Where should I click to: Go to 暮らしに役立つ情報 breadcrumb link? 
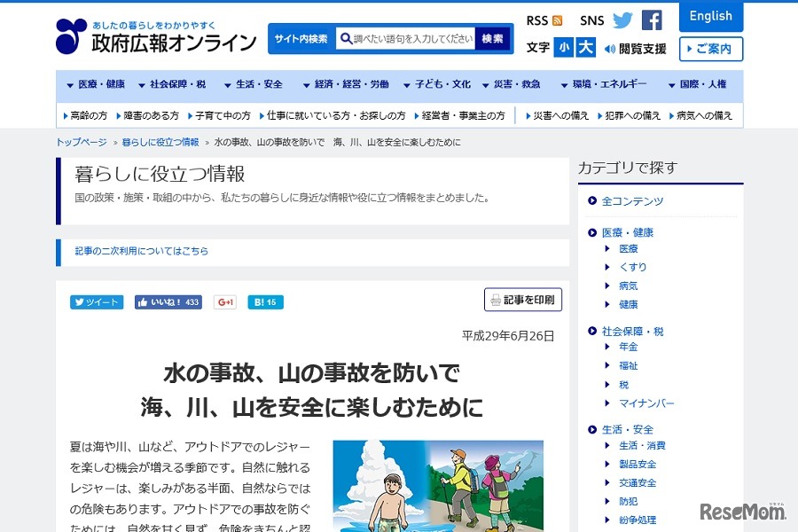(x=160, y=142)
